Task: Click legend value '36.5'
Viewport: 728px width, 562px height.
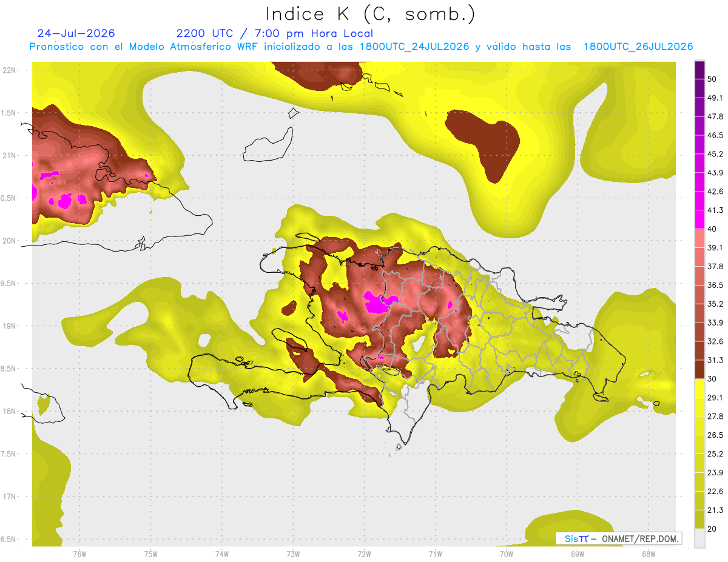Action: click(714, 285)
